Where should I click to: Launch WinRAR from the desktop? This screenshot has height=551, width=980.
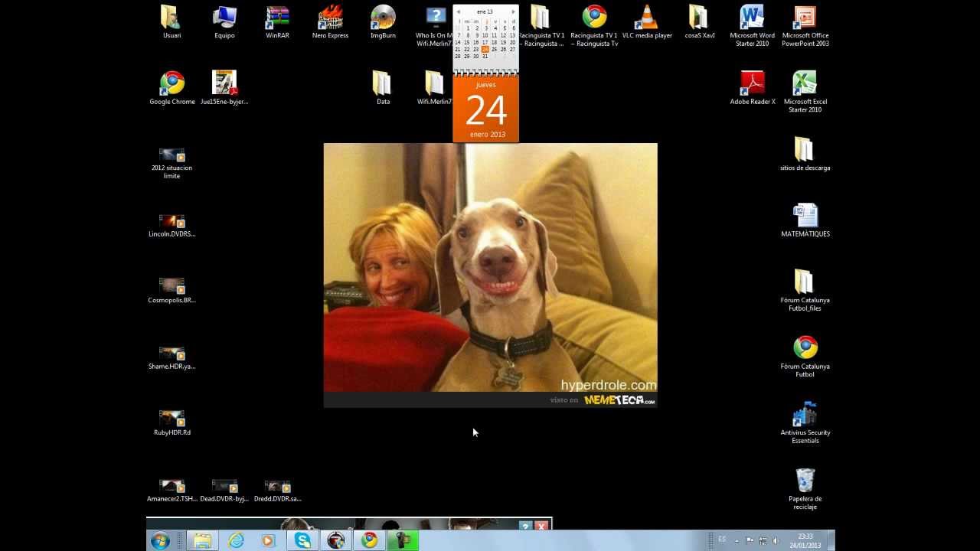[277, 22]
